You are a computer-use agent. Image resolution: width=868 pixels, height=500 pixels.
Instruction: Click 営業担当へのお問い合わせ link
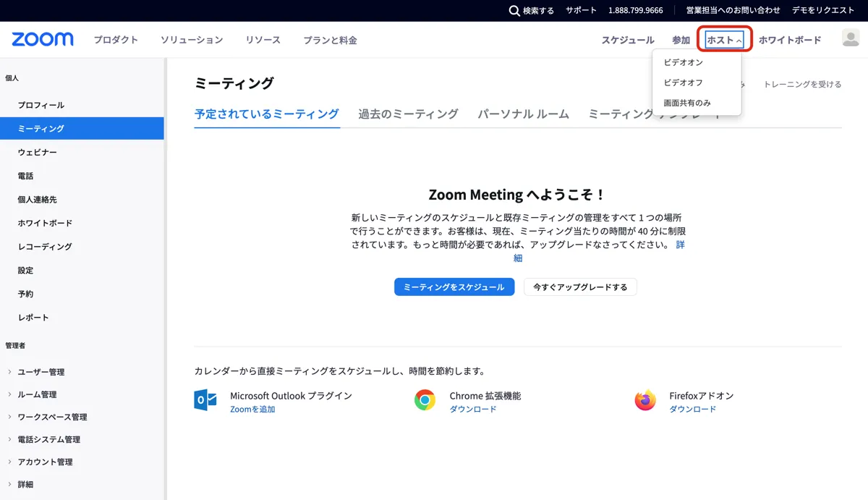click(733, 10)
